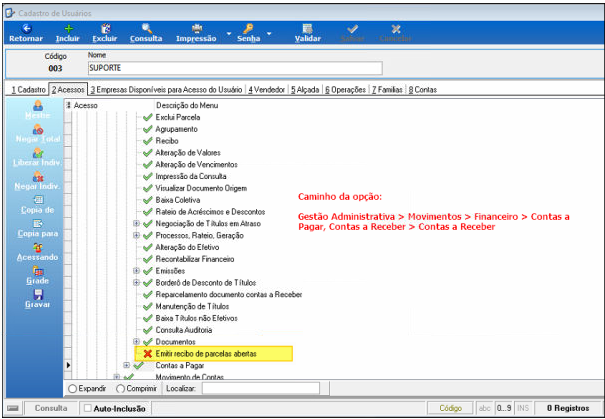The image size is (605, 419).
Task: Switch to the 5 Alçada tab
Action: [305, 90]
